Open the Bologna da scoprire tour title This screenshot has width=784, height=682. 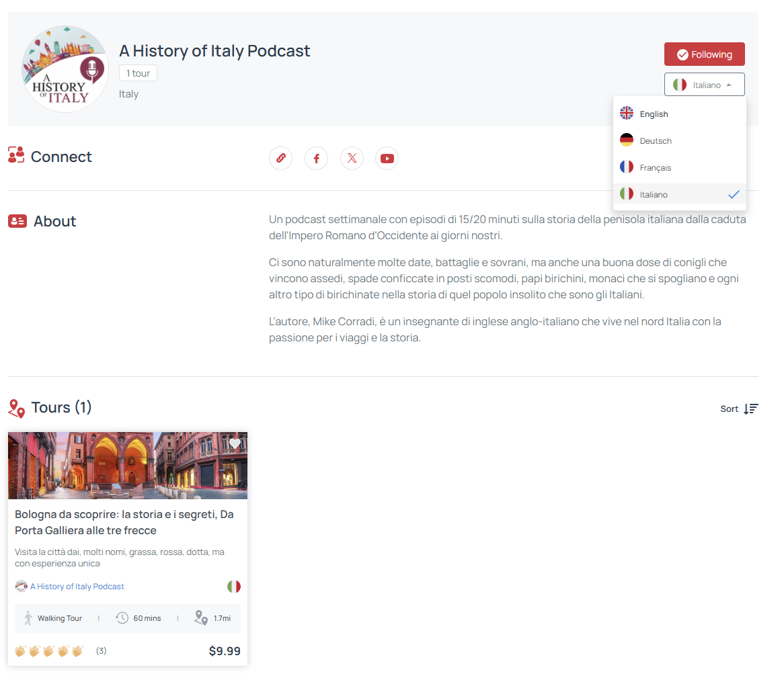[124, 522]
